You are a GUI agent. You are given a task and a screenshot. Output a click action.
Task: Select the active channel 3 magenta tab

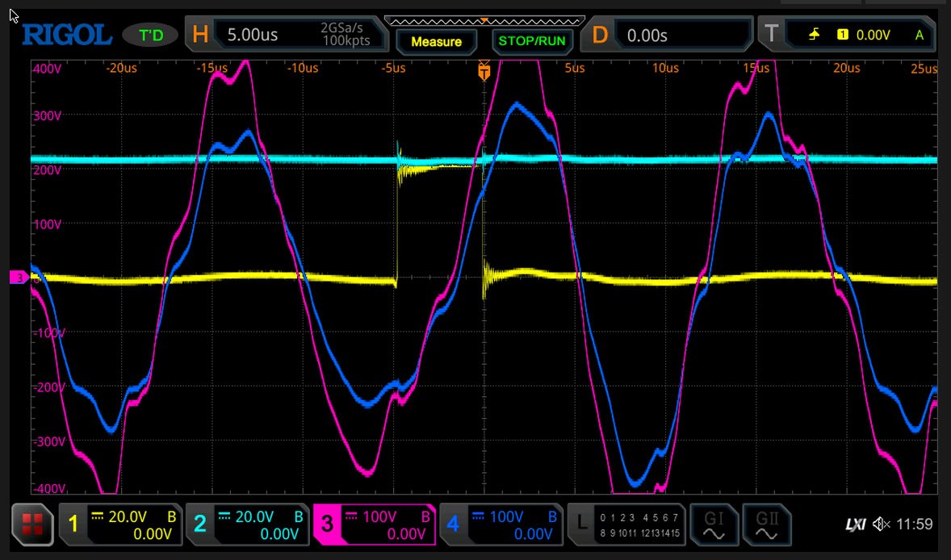(374, 524)
